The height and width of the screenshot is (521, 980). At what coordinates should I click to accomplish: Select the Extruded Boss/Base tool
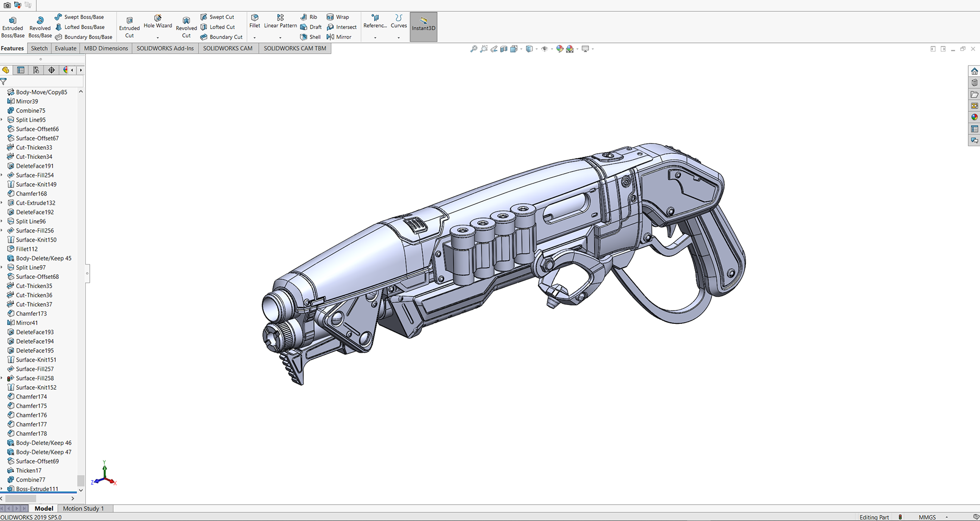(13, 27)
